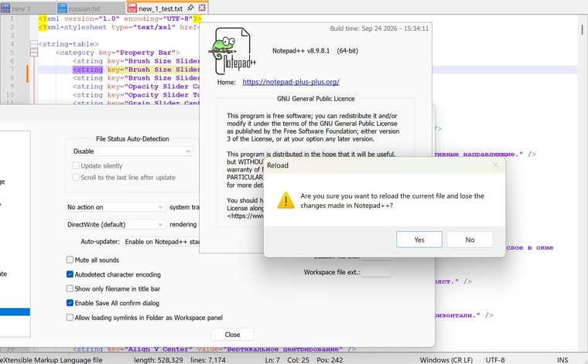Click the INS indicator in status bar
This screenshot has width=588, height=364.
click(x=562, y=360)
